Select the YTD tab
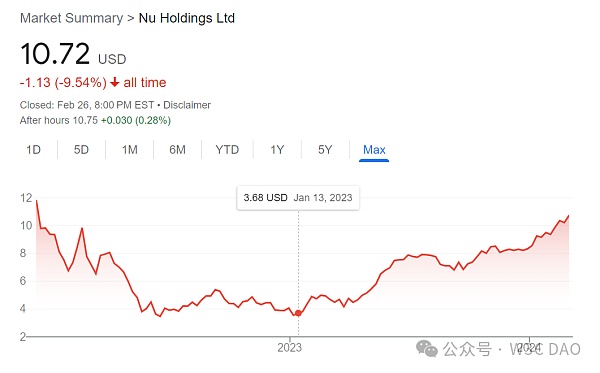Image resolution: width=600 pixels, height=373 pixels. (x=227, y=150)
